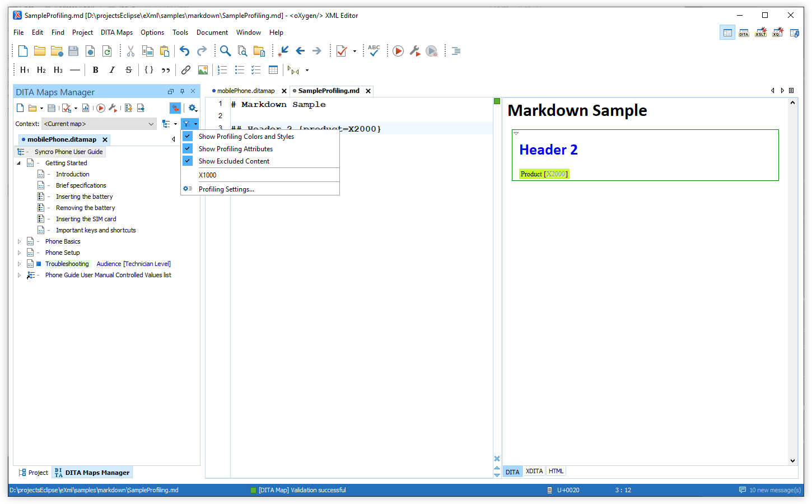Image resolution: width=812 pixels, height=504 pixels.
Task: Open validate dropdown arrow in main toolbar
Action: pyautogui.click(x=354, y=52)
